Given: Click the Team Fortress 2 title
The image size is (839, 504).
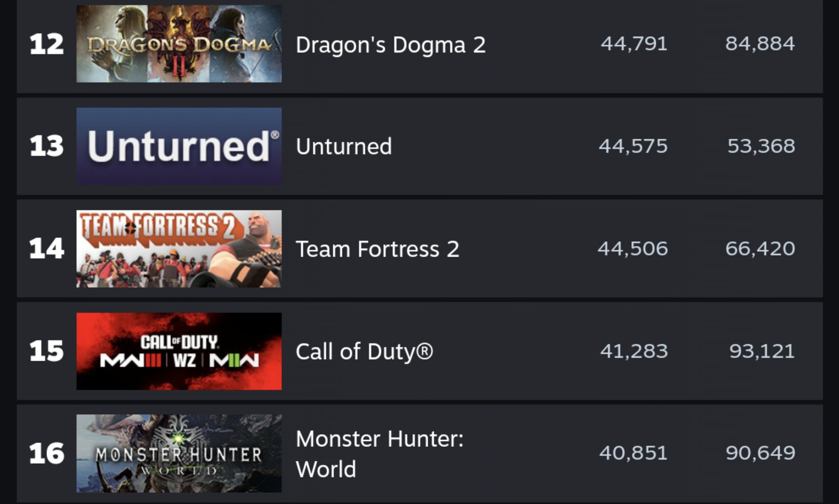Looking at the screenshot, I should (377, 249).
